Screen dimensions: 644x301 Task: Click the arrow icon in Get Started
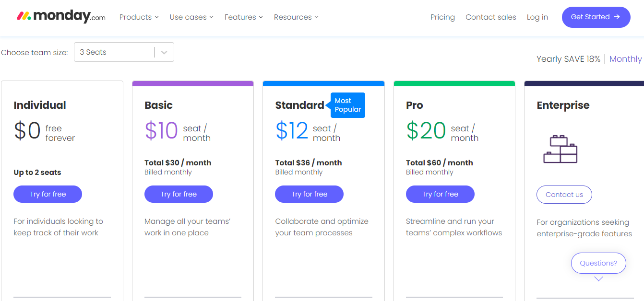[x=617, y=17]
